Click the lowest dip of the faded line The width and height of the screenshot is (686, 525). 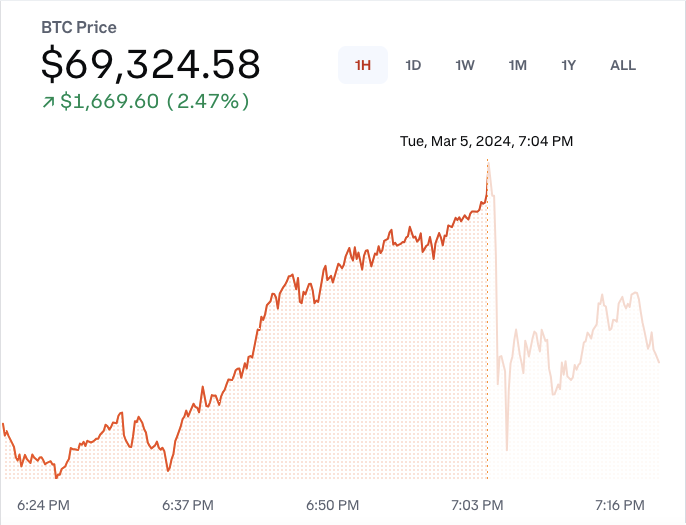click(x=507, y=449)
